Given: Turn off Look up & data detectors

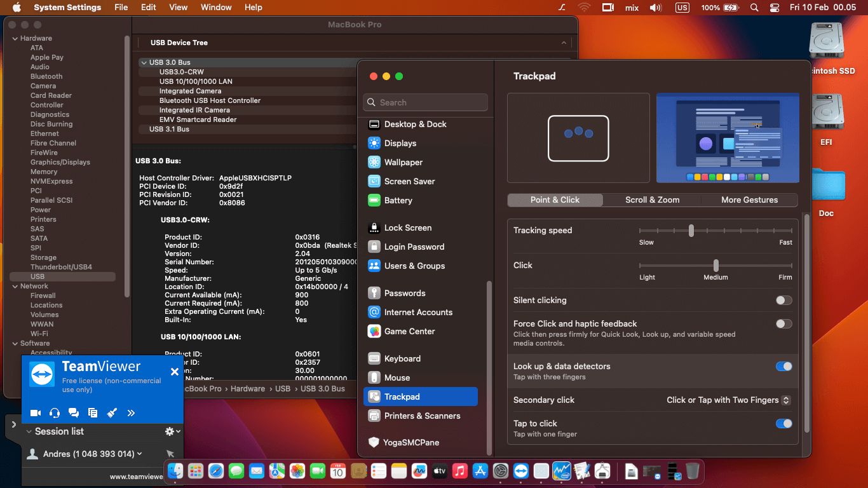Looking at the screenshot, I should (783, 366).
